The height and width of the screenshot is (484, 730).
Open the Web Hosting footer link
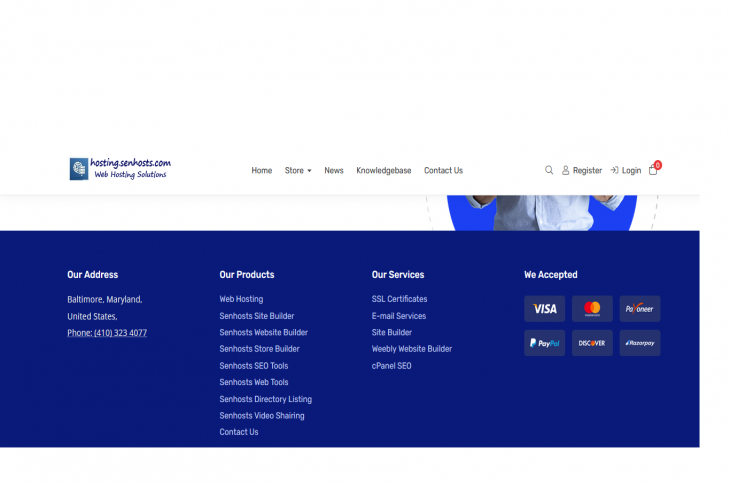pos(241,299)
